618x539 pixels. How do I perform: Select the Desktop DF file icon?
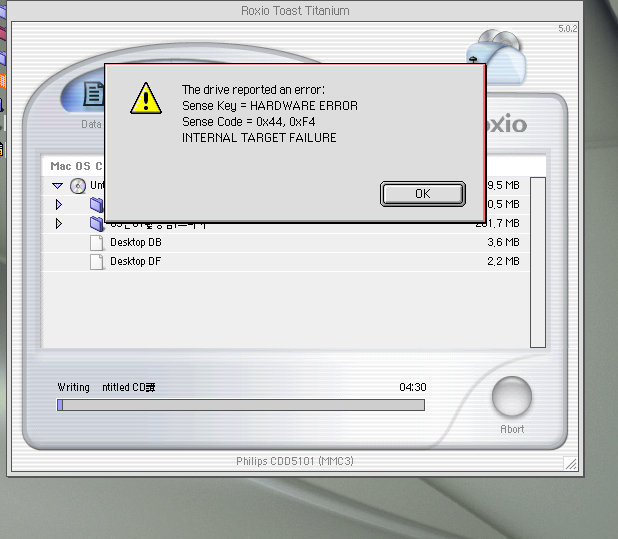click(x=97, y=261)
